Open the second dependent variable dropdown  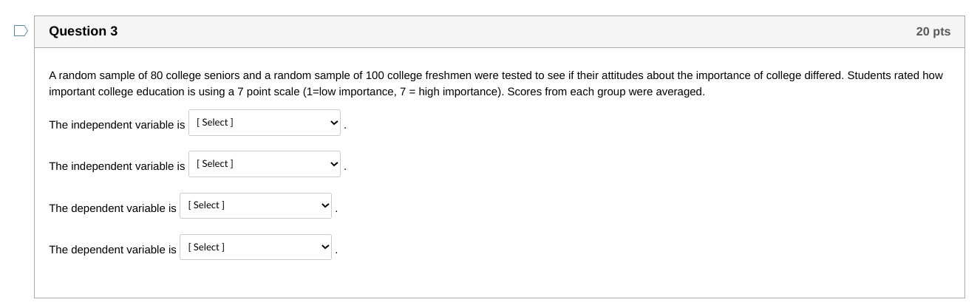(255, 247)
